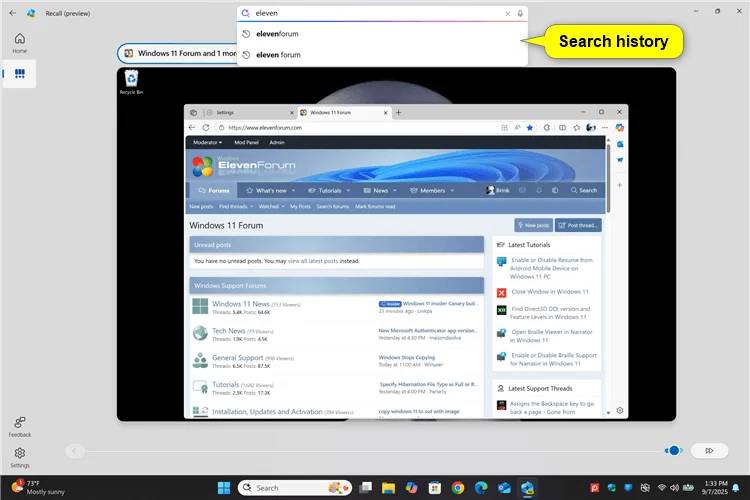
Task: Refresh the elevenforum page
Action: [x=206, y=128]
